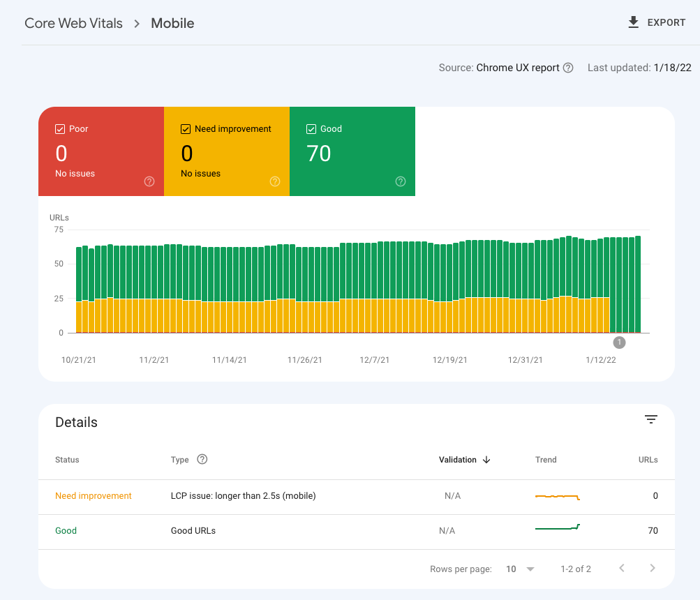Screen dimensions: 700x600
Task: Click the 11/14/21 date axis label
Action: (230, 360)
